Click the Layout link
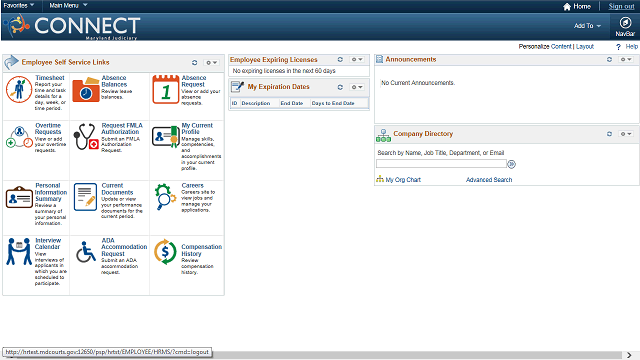Viewport: 640px width, 360px height. 584,47
